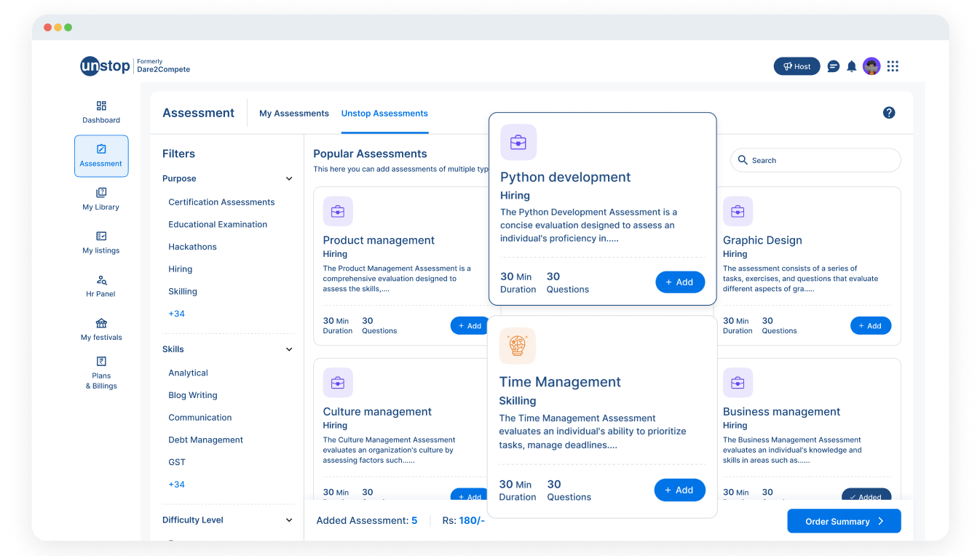Add the Python development assessment
980x556 pixels.
coord(680,282)
